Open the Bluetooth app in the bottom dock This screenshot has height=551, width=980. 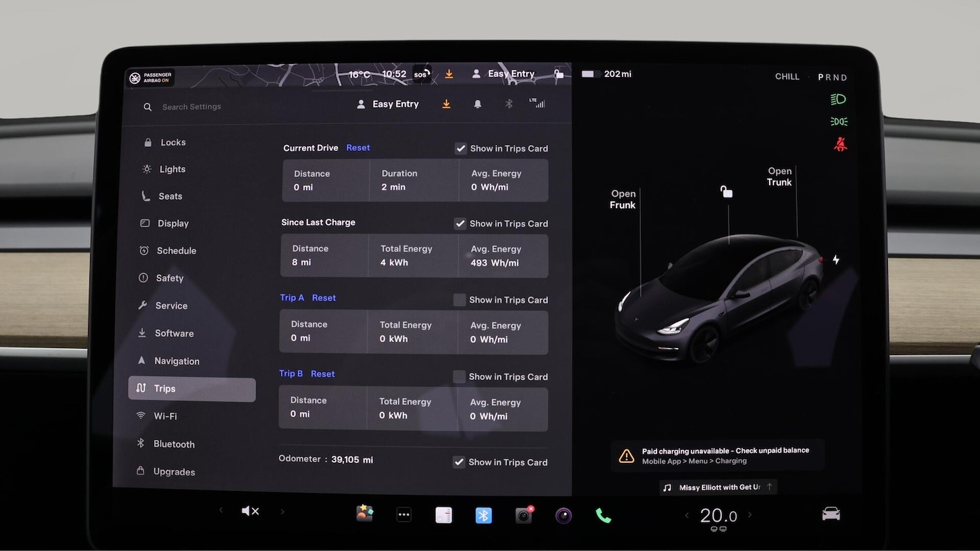point(483,516)
